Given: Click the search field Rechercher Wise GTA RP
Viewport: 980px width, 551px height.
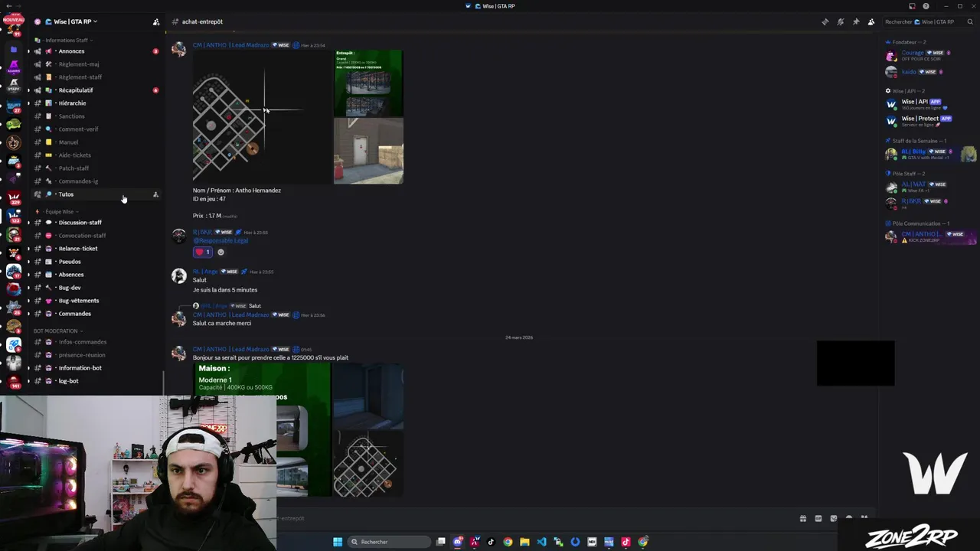Looking at the screenshot, I should [928, 21].
